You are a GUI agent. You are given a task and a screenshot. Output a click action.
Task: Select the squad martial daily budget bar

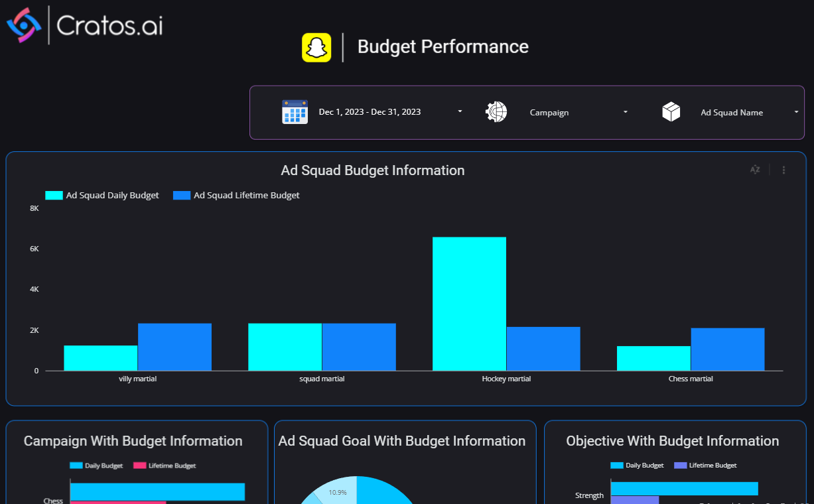coord(285,347)
